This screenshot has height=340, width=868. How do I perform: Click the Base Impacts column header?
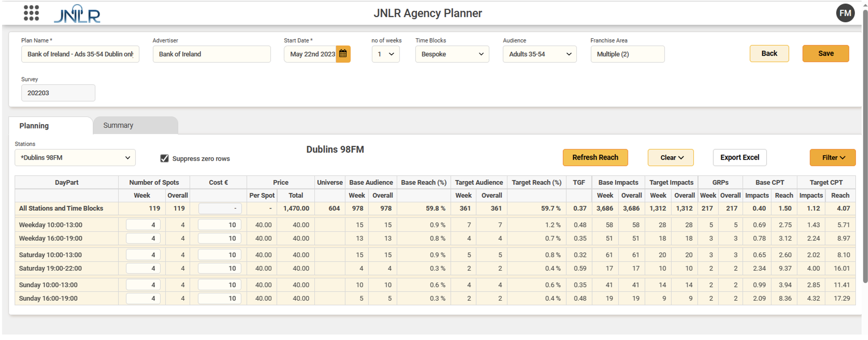tap(618, 182)
